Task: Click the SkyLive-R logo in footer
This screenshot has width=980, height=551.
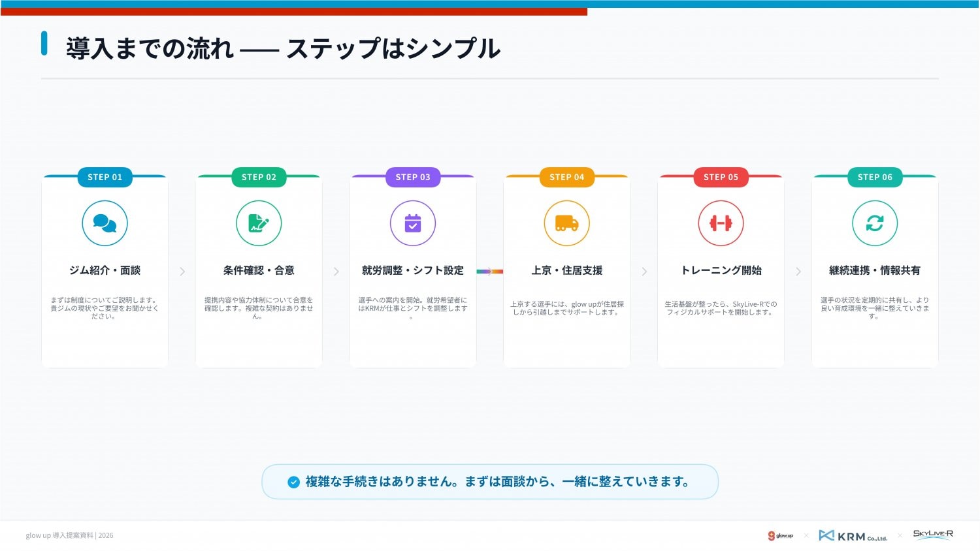Action: pos(933,535)
